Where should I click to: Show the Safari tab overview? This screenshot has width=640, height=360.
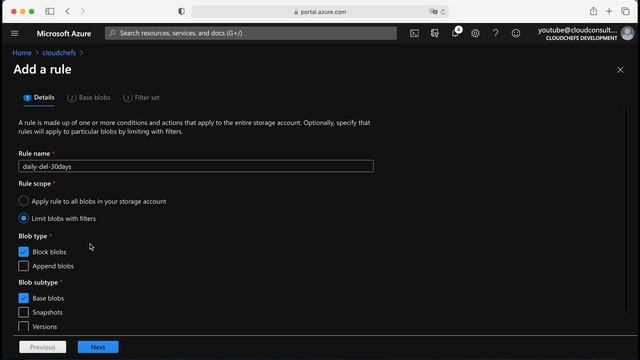point(625,11)
